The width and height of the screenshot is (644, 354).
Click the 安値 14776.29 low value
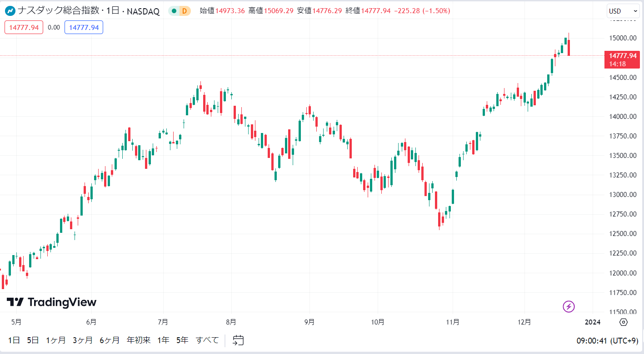tap(320, 11)
